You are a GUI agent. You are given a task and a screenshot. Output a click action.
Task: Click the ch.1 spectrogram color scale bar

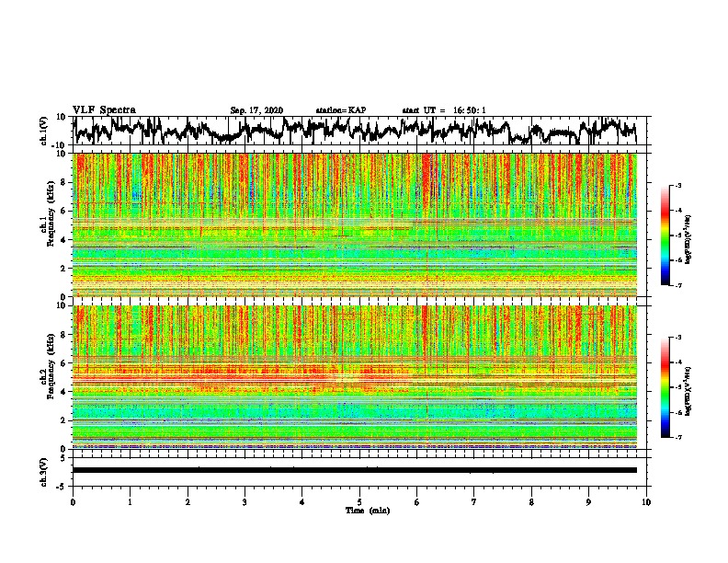[665, 236]
